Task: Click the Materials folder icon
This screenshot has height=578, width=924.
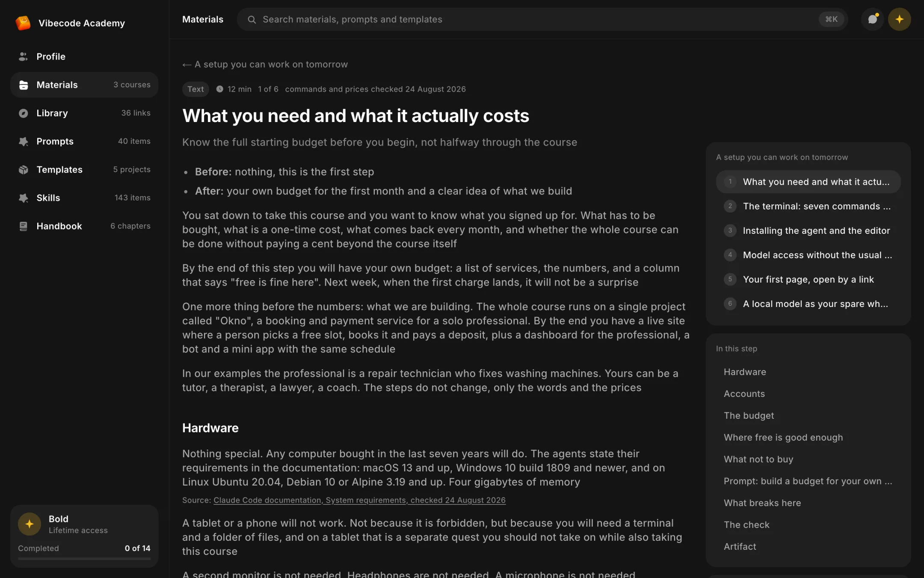Action: (24, 85)
